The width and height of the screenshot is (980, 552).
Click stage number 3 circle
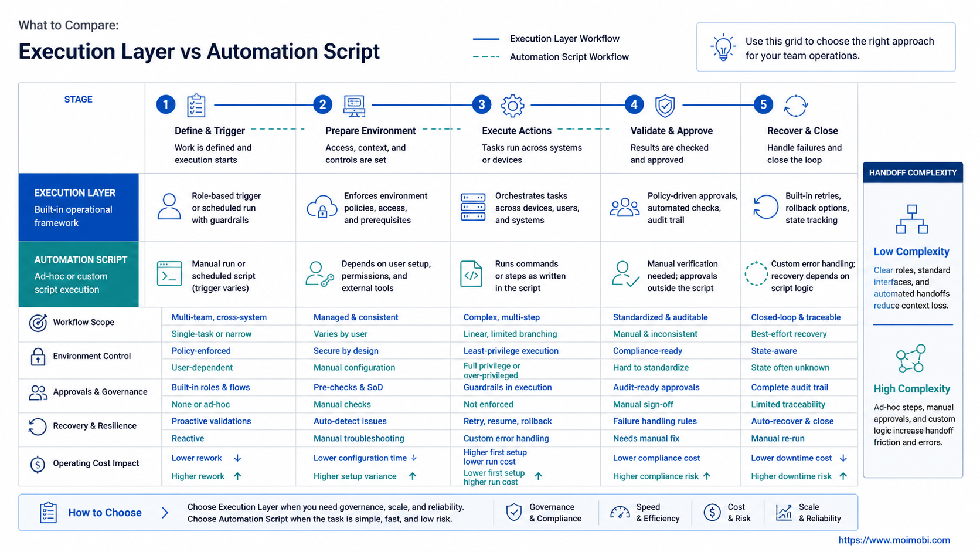482,105
